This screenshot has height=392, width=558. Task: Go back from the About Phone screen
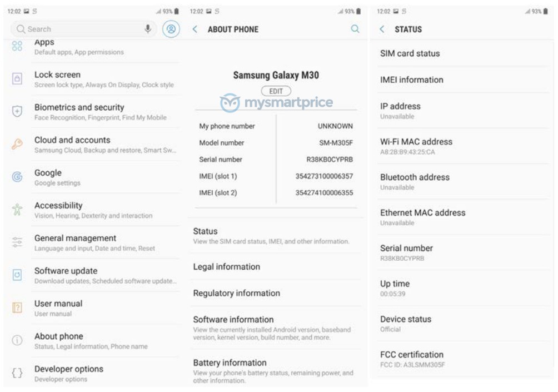click(195, 29)
